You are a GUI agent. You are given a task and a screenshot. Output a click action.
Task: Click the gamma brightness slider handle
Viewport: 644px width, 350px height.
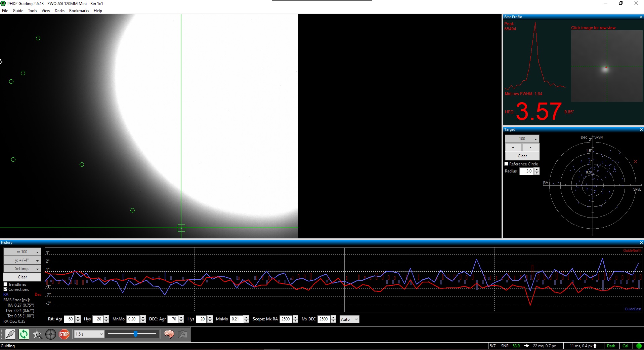click(x=135, y=334)
